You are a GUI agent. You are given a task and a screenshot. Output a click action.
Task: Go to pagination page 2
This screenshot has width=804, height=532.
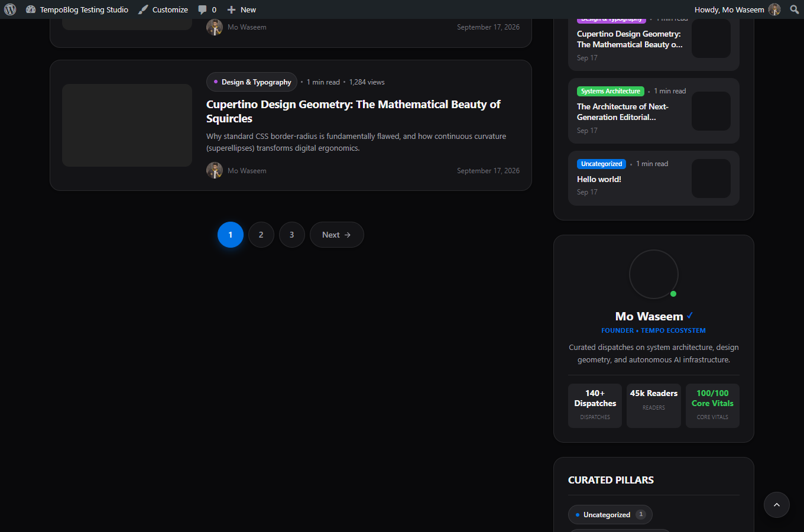pyautogui.click(x=261, y=235)
